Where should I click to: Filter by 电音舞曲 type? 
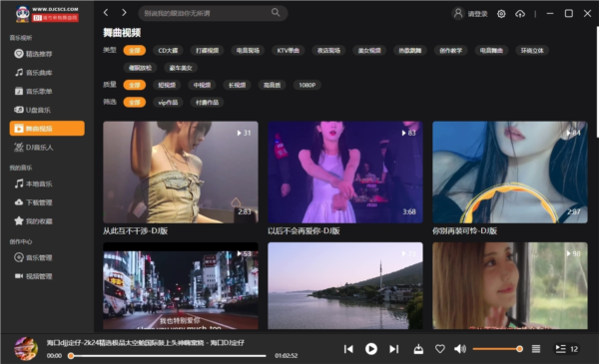pyautogui.click(x=491, y=51)
